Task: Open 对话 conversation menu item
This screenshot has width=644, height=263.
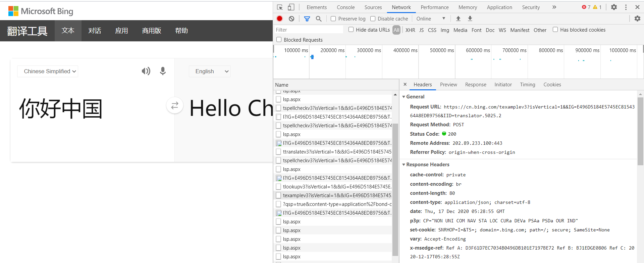Action: tap(95, 31)
